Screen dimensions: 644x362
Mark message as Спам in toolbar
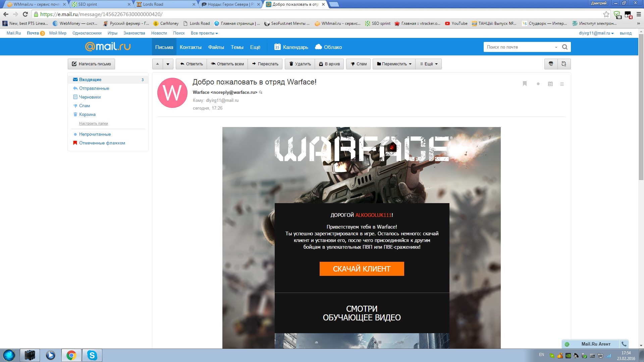coord(359,64)
